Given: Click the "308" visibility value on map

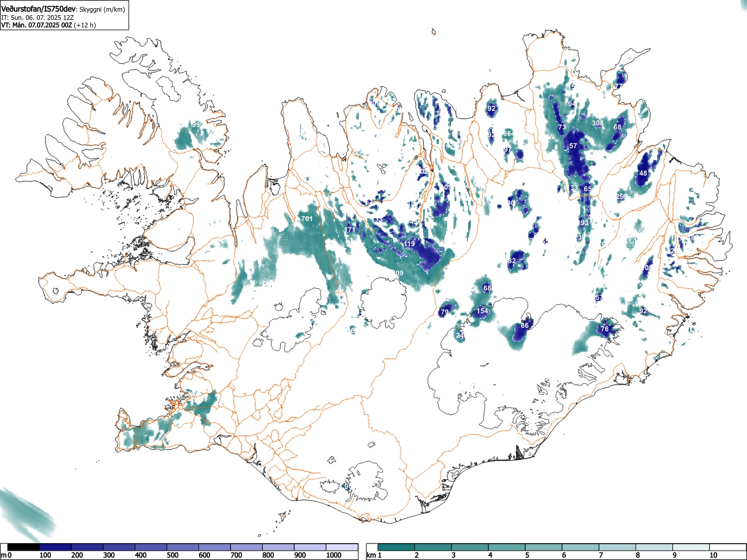Looking at the screenshot, I should click(x=598, y=123).
